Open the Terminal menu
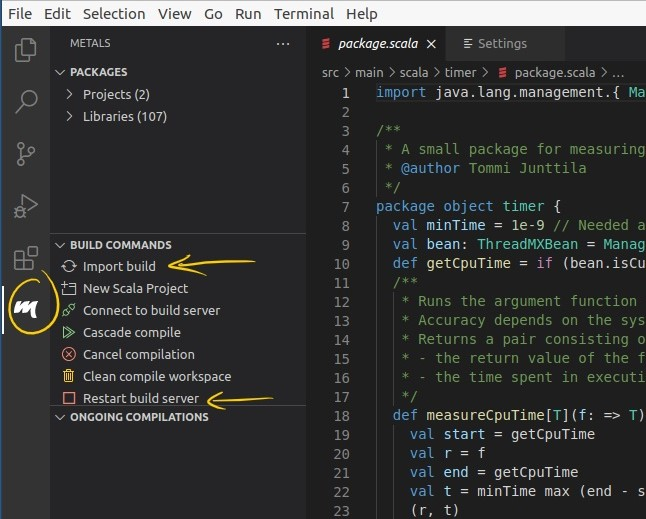646x519 pixels. click(x=303, y=13)
